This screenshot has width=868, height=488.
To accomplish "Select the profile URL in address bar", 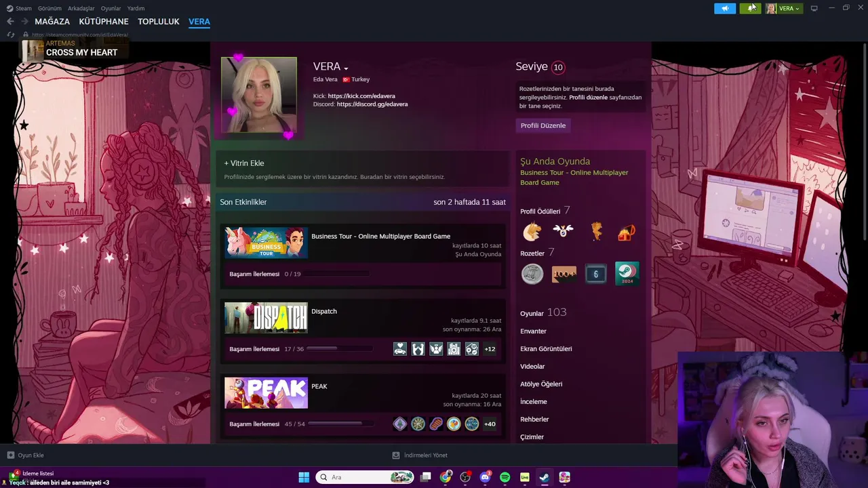I will point(80,35).
